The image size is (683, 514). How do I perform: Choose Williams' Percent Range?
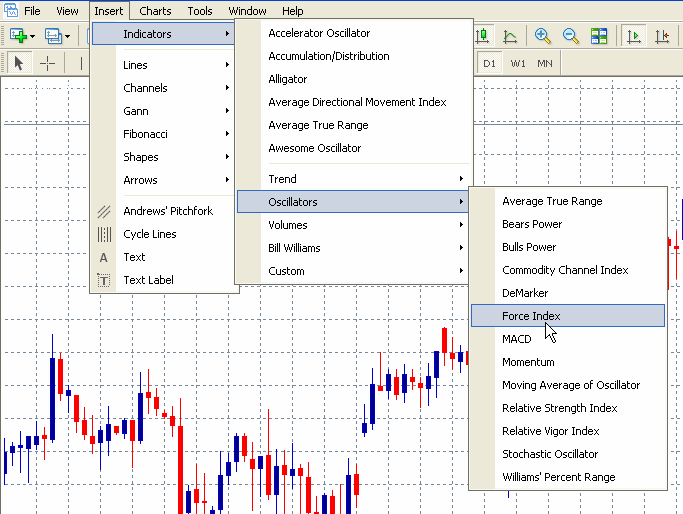point(568,477)
